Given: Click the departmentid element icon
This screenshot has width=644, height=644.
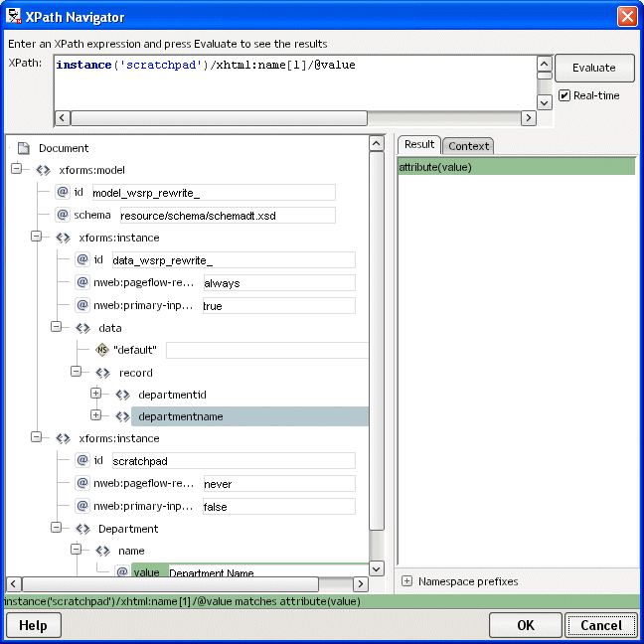Looking at the screenshot, I should [122, 395].
